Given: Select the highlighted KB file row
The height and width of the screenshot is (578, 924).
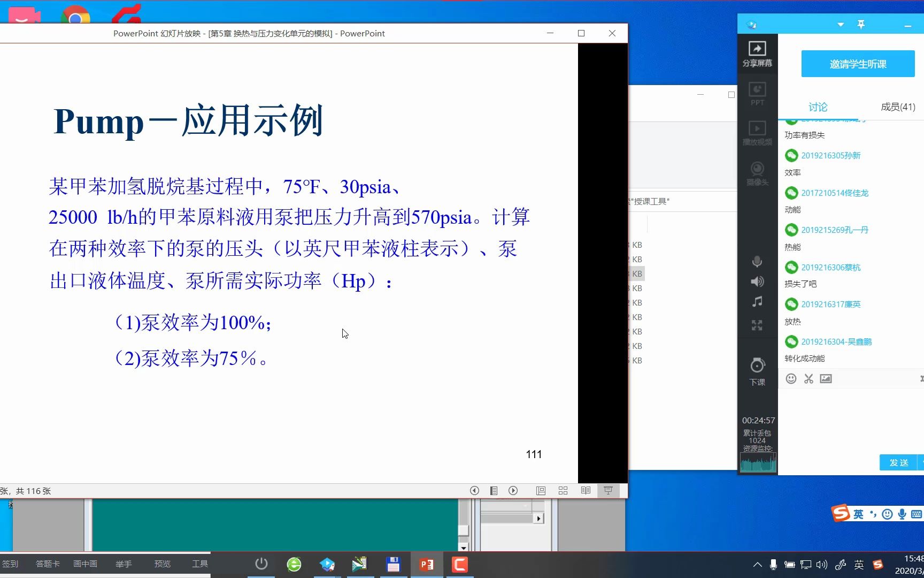Looking at the screenshot, I should [636, 273].
